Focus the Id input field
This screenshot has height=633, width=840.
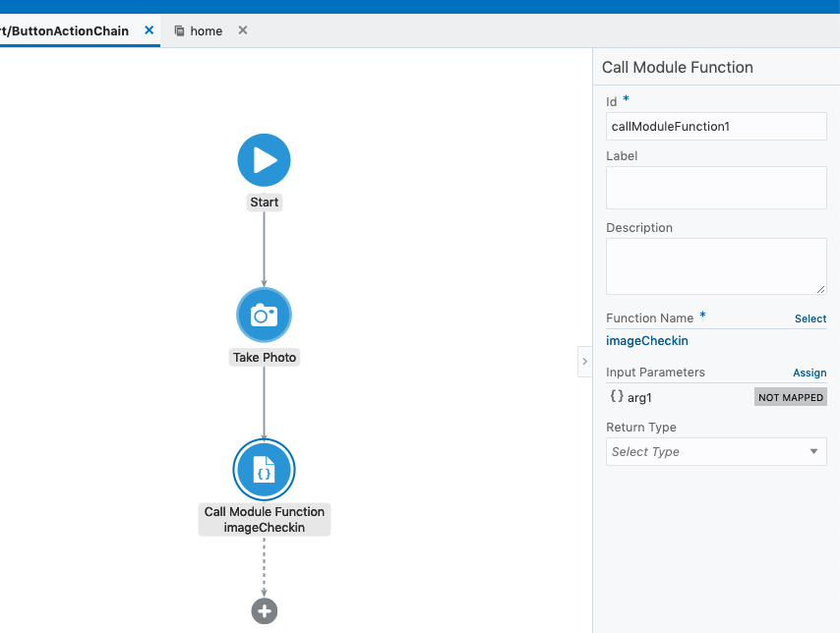[x=715, y=127]
